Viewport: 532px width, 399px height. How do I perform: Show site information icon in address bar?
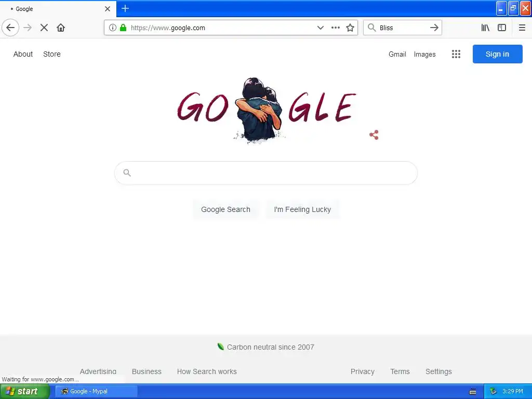coord(113,28)
